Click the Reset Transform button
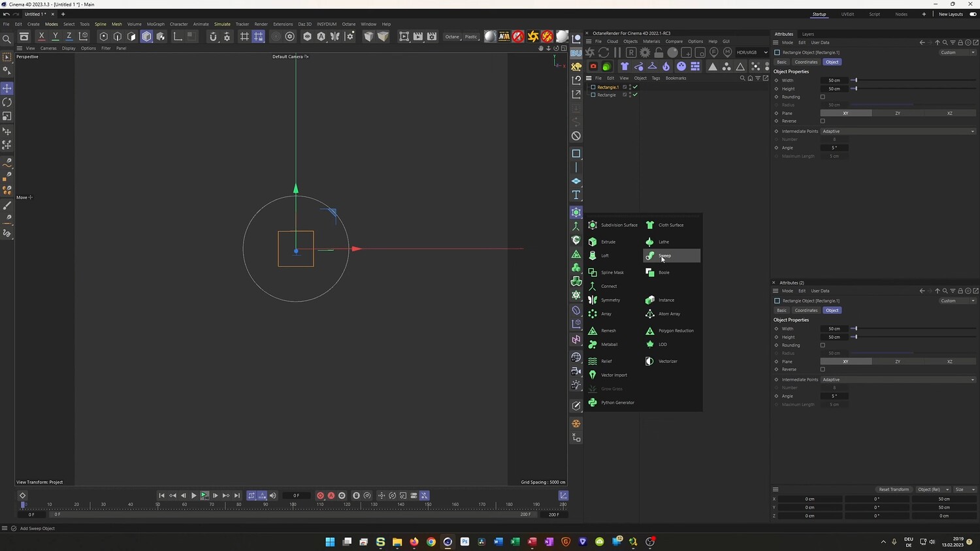 894,490
